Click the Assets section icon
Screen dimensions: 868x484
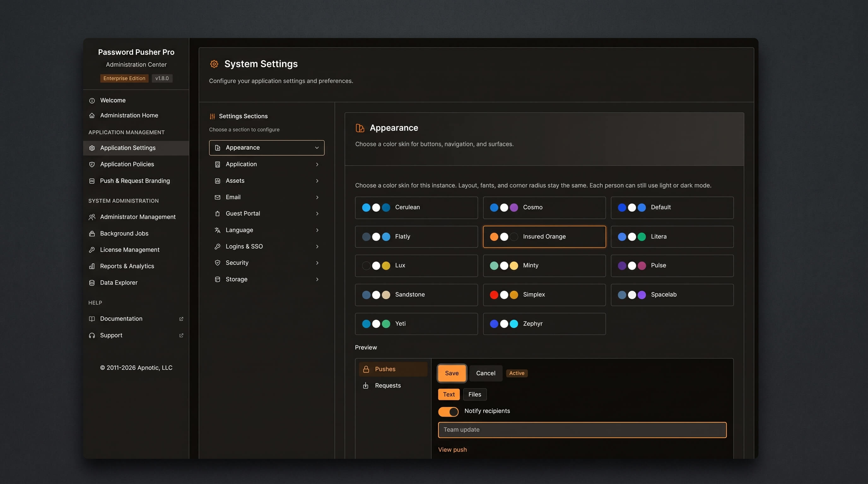pos(217,181)
